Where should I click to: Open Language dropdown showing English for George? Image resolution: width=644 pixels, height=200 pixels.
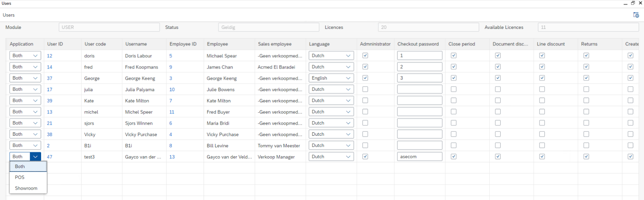click(x=331, y=78)
